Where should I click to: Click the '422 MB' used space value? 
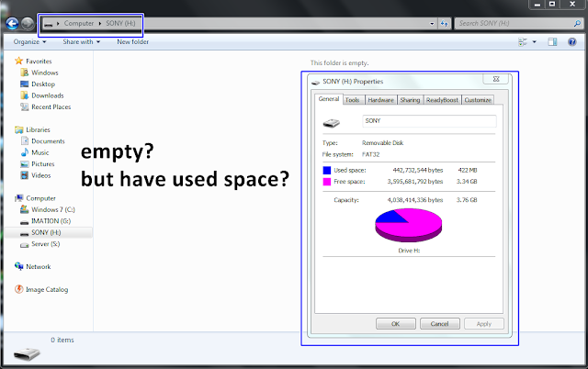(468, 170)
